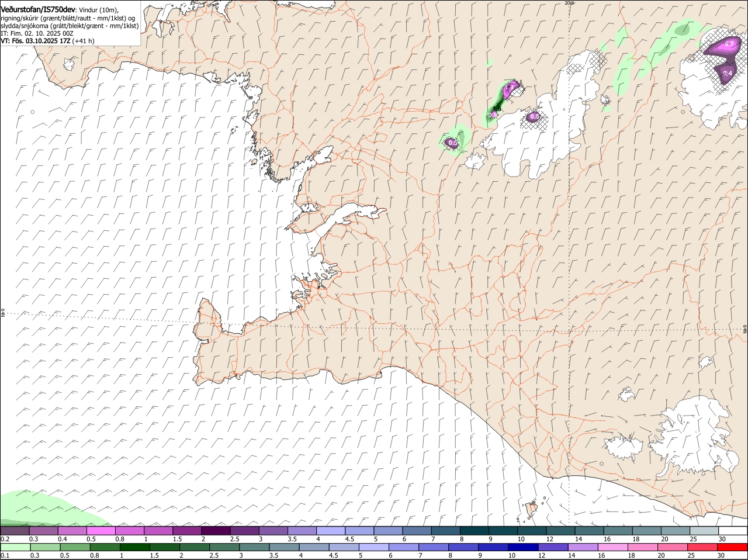
Task: Select the bright pink 0.5 swatch on upper scale
Action: [x=101, y=531]
